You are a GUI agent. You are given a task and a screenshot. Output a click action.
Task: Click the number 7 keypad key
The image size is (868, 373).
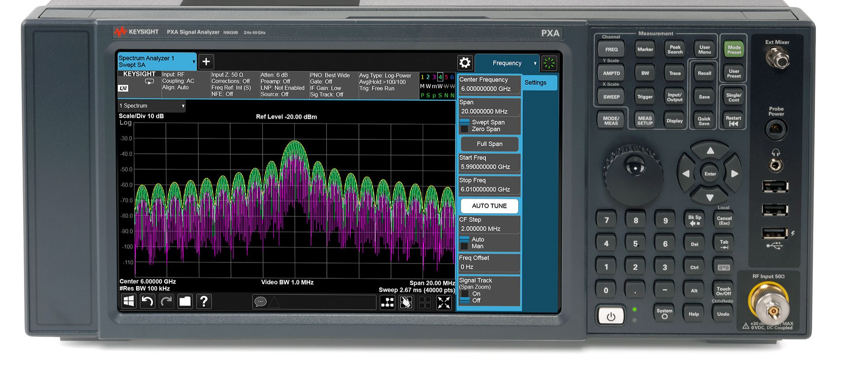click(x=607, y=220)
